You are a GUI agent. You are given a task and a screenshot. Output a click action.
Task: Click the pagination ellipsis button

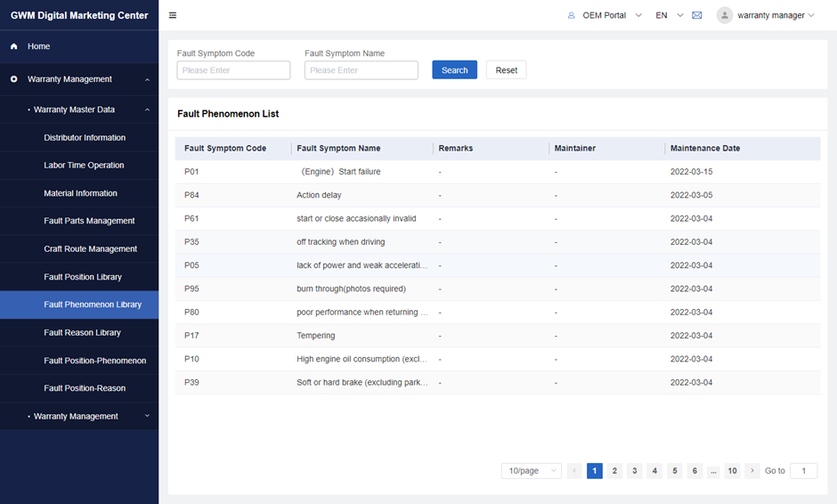coord(713,471)
